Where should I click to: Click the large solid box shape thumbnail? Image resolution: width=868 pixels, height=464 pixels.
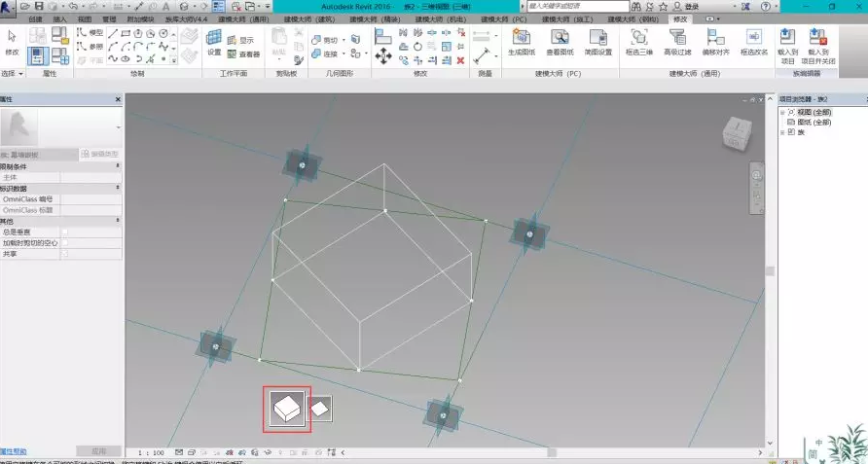click(287, 410)
